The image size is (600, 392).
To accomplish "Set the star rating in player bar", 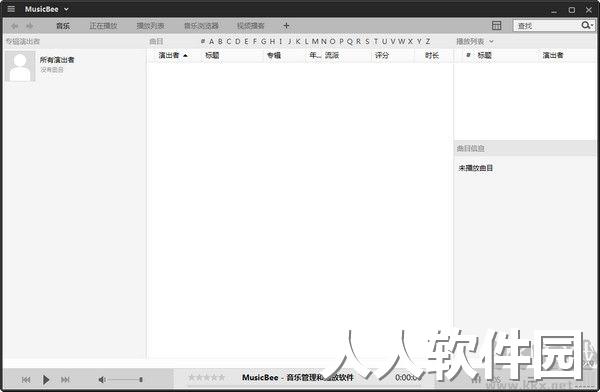I will (207, 377).
